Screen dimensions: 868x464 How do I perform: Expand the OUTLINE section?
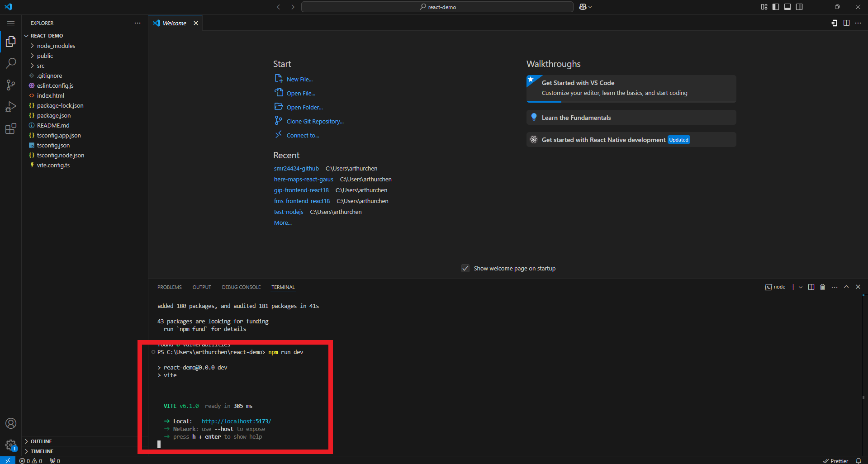coord(85,441)
